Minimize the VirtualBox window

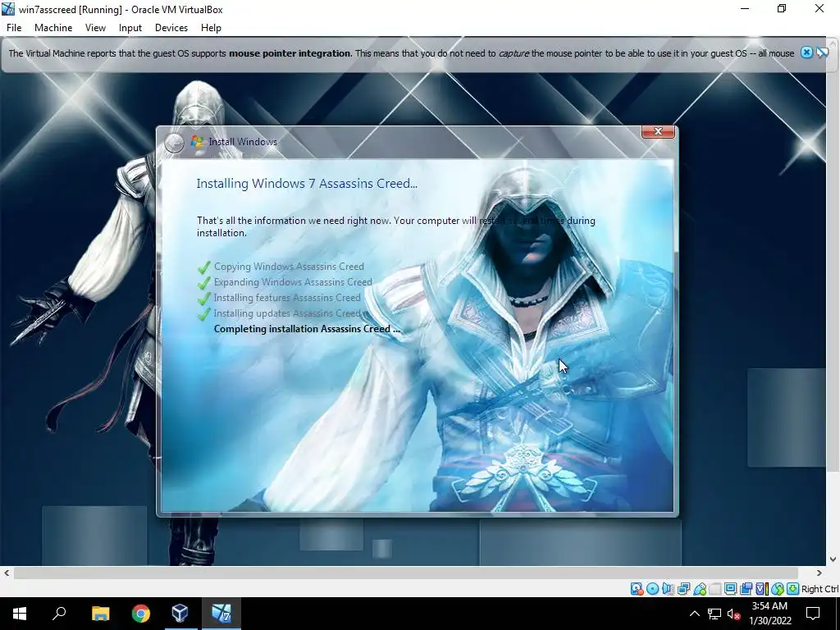coord(745,8)
